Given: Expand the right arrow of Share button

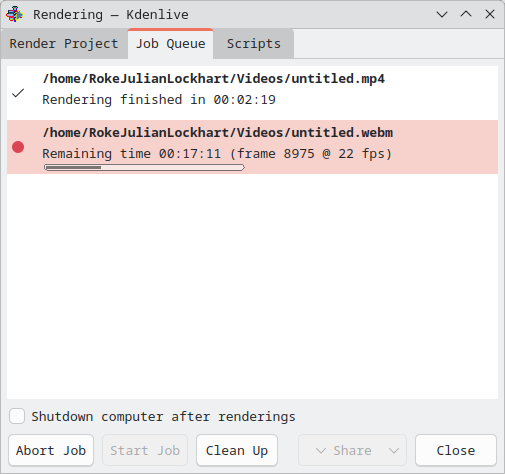Looking at the screenshot, I should [x=394, y=451].
